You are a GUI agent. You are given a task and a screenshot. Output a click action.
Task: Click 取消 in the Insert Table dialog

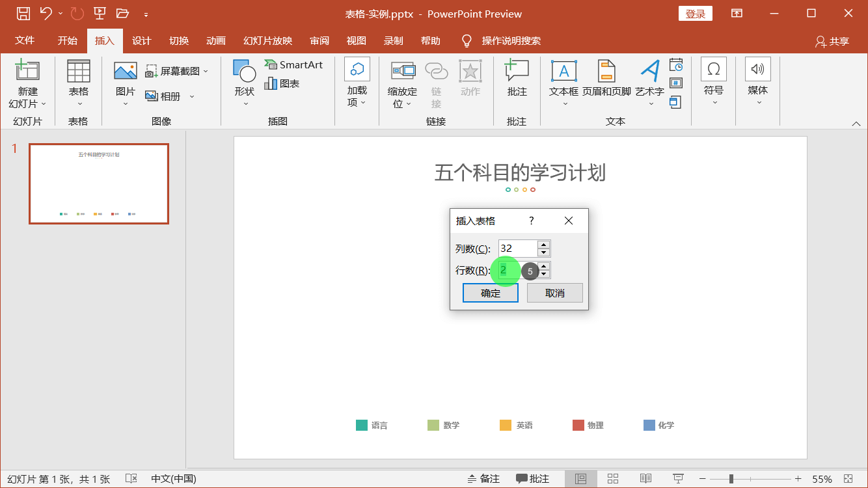555,293
